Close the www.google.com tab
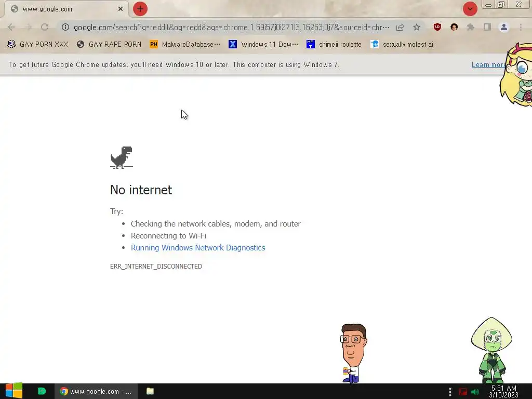 121,9
